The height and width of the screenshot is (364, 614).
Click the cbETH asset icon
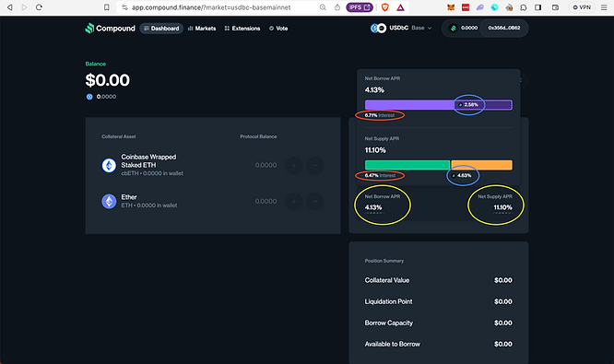pyautogui.click(x=109, y=165)
